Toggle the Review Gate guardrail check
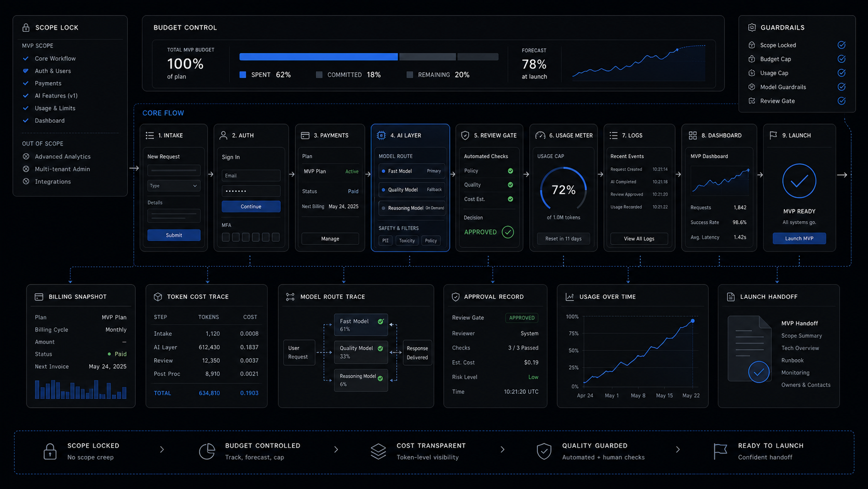Image resolution: width=868 pixels, height=489 pixels. 842,101
